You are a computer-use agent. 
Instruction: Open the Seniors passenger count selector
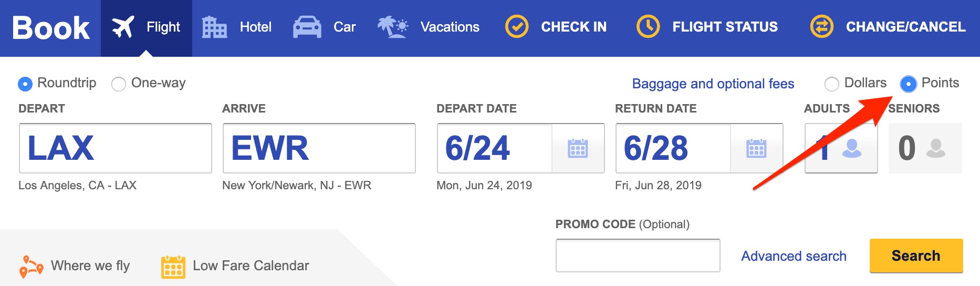(x=925, y=148)
